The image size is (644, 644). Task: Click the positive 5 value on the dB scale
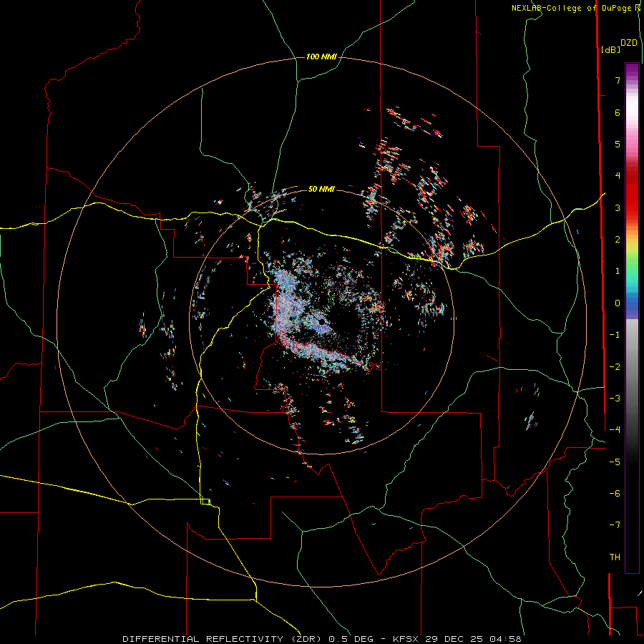pyautogui.click(x=618, y=144)
